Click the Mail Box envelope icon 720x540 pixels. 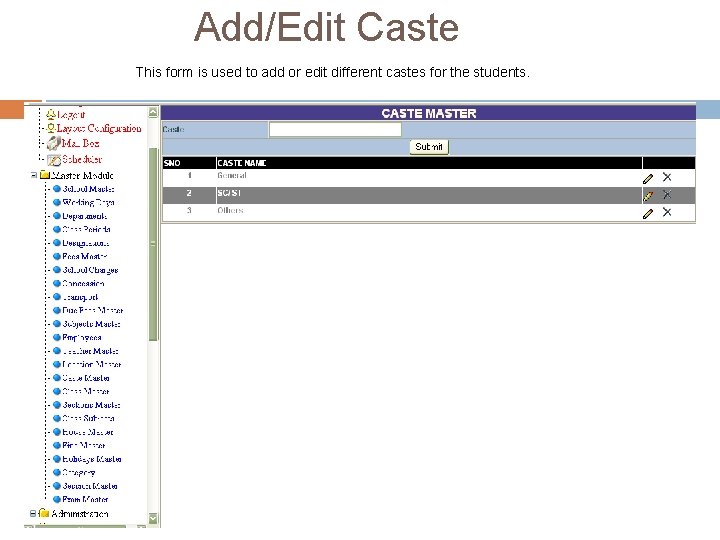[54, 143]
